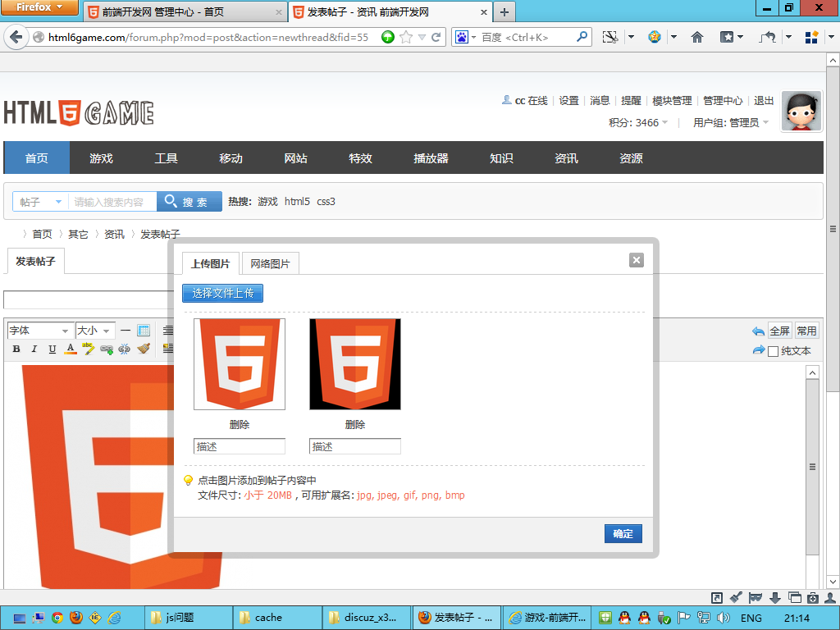This screenshot has height=630, width=840.
Task: Open the user avatar profile picture
Action: [801, 111]
